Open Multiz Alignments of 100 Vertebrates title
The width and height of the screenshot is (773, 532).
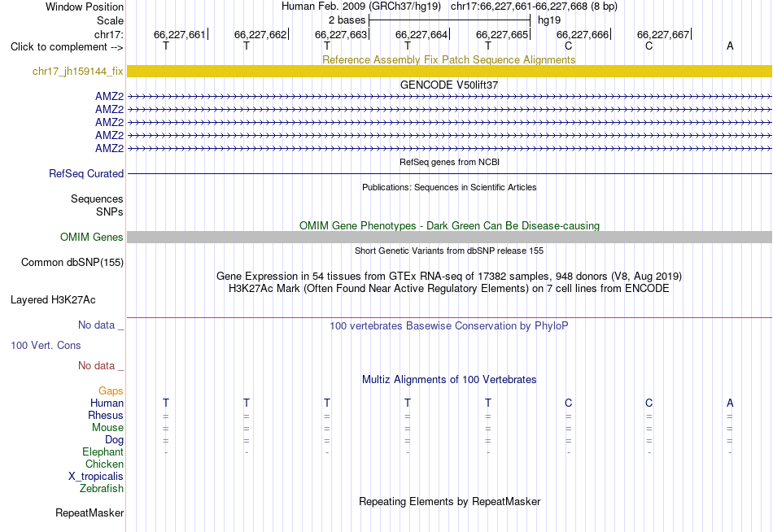(x=449, y=380)
